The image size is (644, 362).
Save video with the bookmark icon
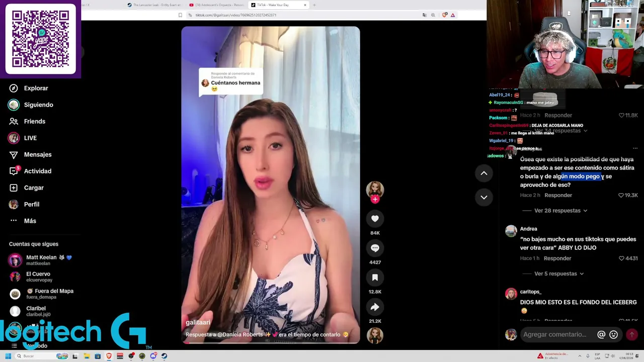pyautogui.click(x=375, y=278)
